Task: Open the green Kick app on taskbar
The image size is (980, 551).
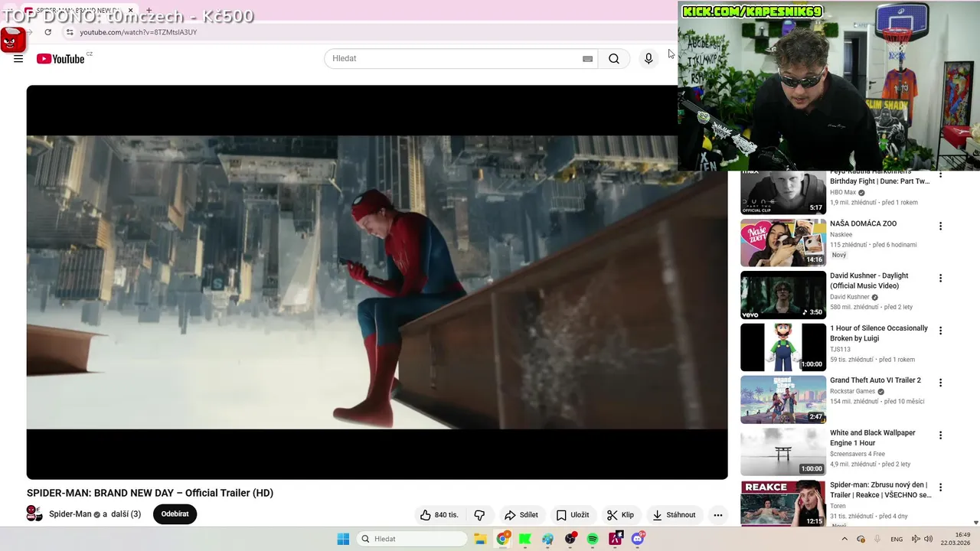Action: point(525,539)
